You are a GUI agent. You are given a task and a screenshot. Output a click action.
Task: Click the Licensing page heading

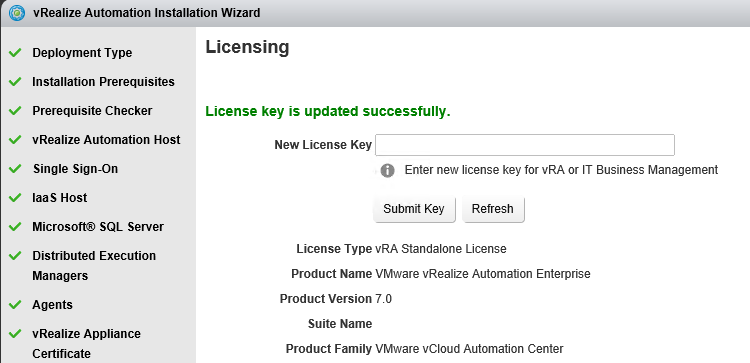click(x=247, y=47)
